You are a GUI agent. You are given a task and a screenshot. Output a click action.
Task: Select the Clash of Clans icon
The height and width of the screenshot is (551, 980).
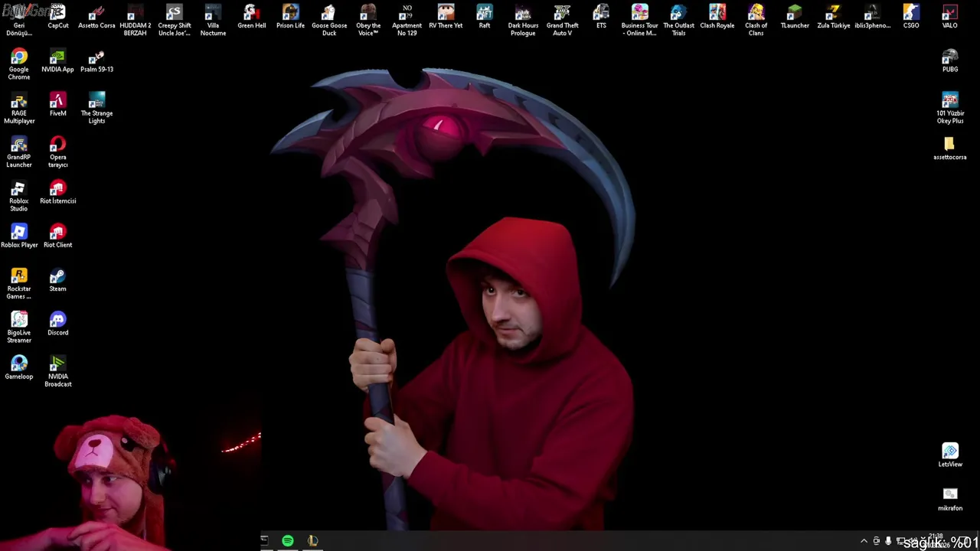[756, 20]
